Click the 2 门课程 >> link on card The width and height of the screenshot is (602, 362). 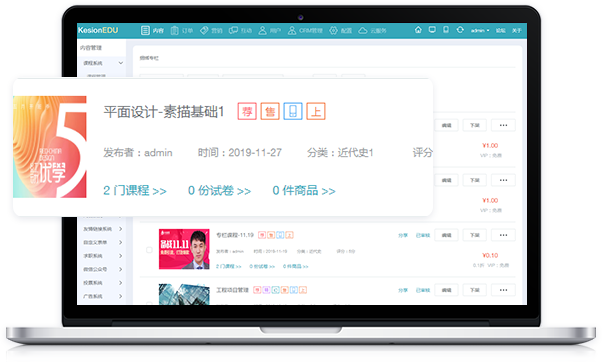point(135,190)
